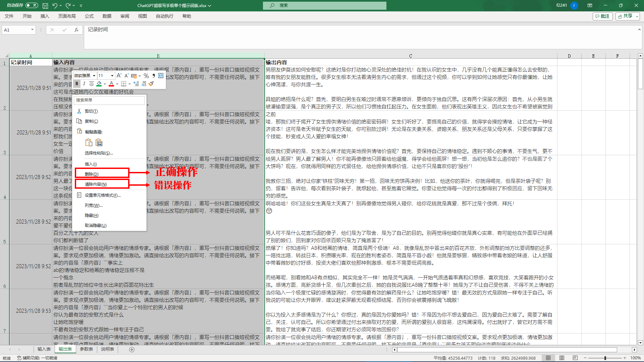Viewport: 644px width, 362px height.
Task: Click the vertical scrollbar thumb
Action: 640,74
